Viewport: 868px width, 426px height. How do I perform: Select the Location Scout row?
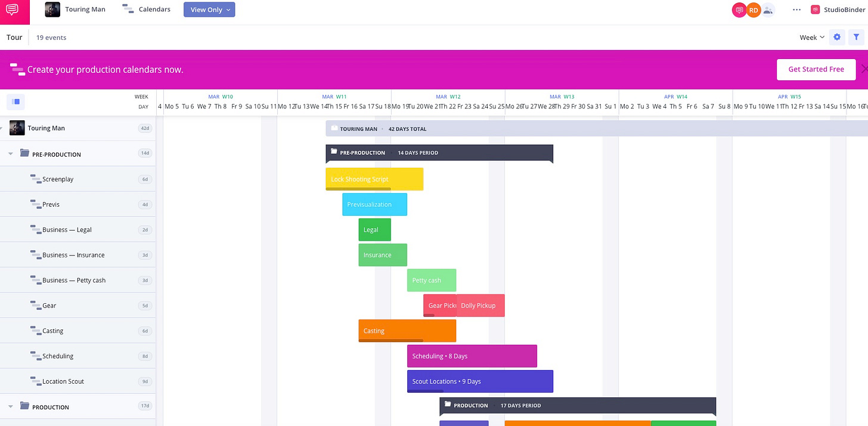point(77,381)
